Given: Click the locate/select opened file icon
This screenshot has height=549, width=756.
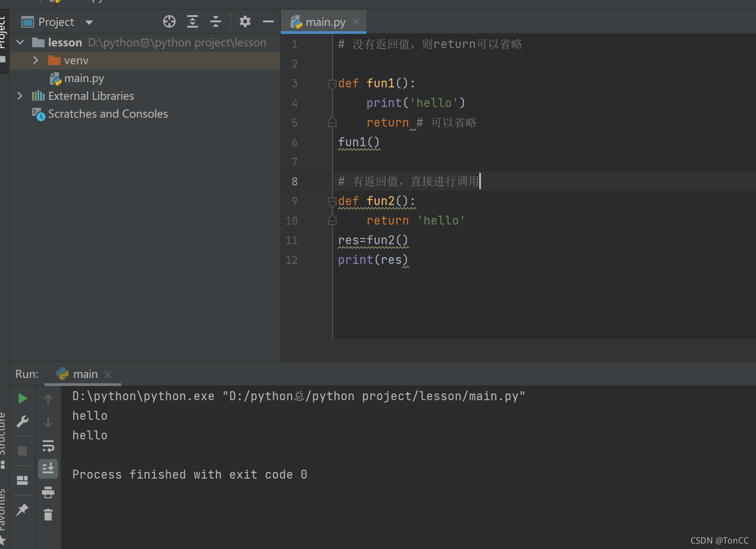Looking at the screenshot, I should click(x=169, y=21).
